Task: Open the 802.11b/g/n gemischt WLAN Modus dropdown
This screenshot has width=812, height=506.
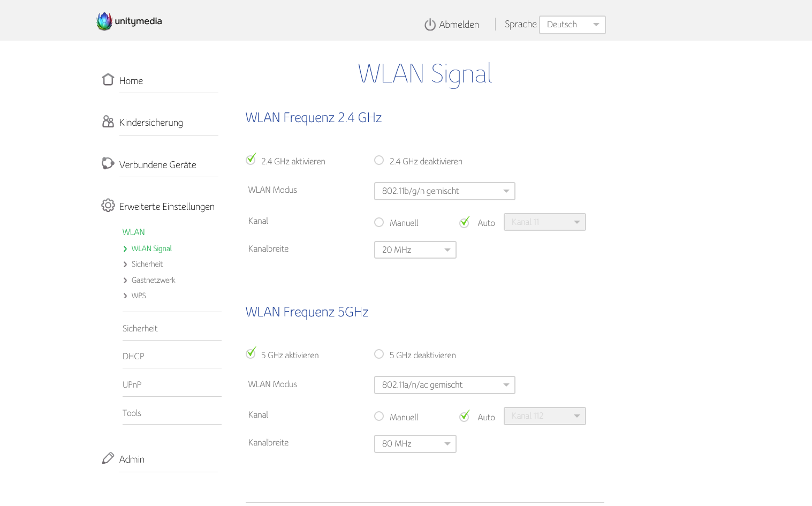Action: coord(444,191)
